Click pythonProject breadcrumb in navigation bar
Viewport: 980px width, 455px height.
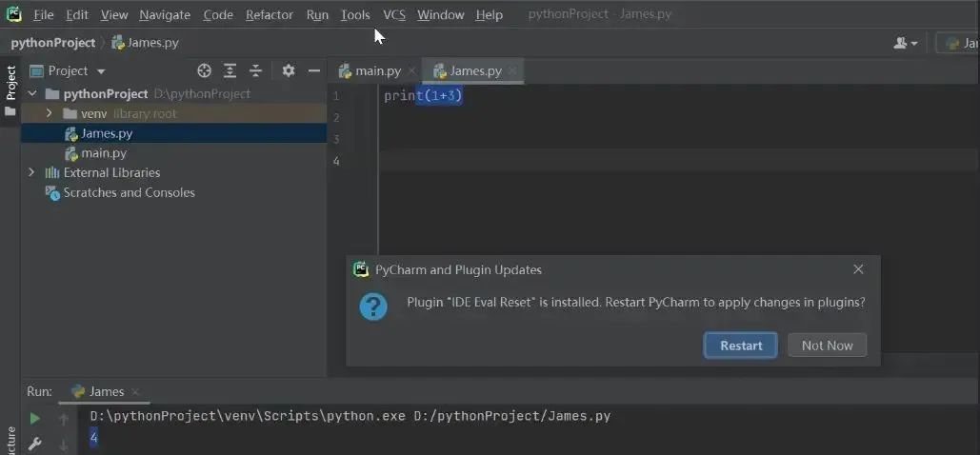click(x=53, y=43)
